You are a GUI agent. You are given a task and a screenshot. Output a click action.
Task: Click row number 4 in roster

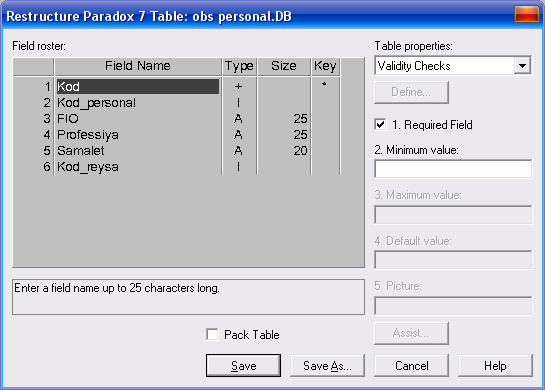pos(47,135)
